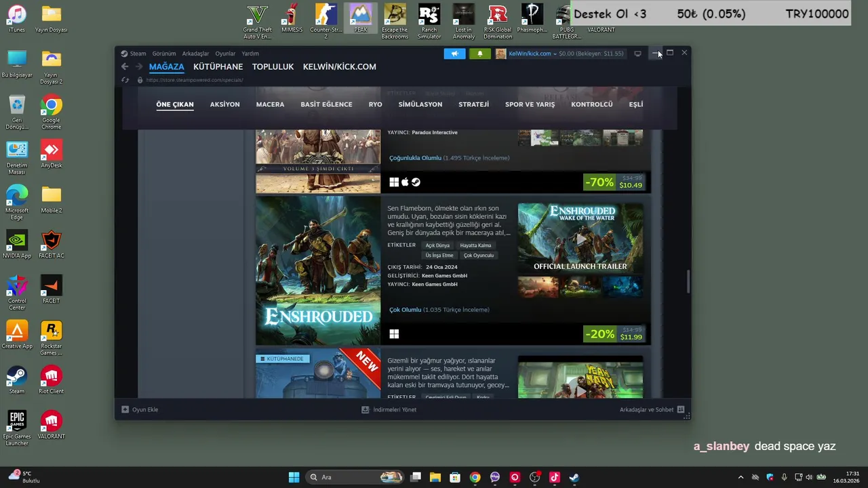Click Steam's back navigation arrow
Viewport: 868px width, 488px height.
[x=125, y=66]
